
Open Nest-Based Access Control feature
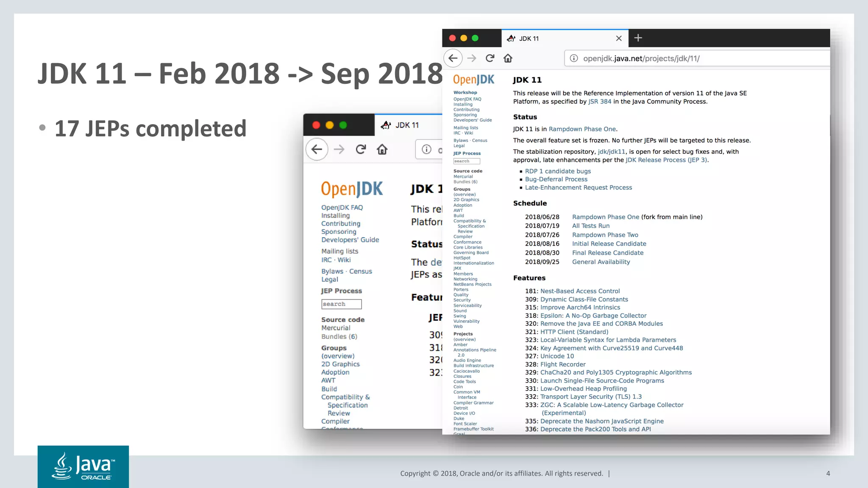tap(580, 291)
